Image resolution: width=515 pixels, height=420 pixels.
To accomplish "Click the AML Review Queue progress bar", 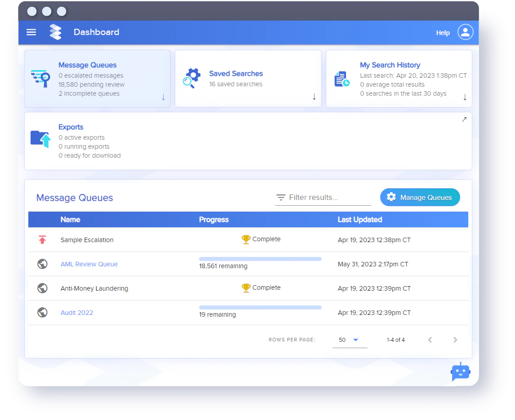I will point(261,259).
